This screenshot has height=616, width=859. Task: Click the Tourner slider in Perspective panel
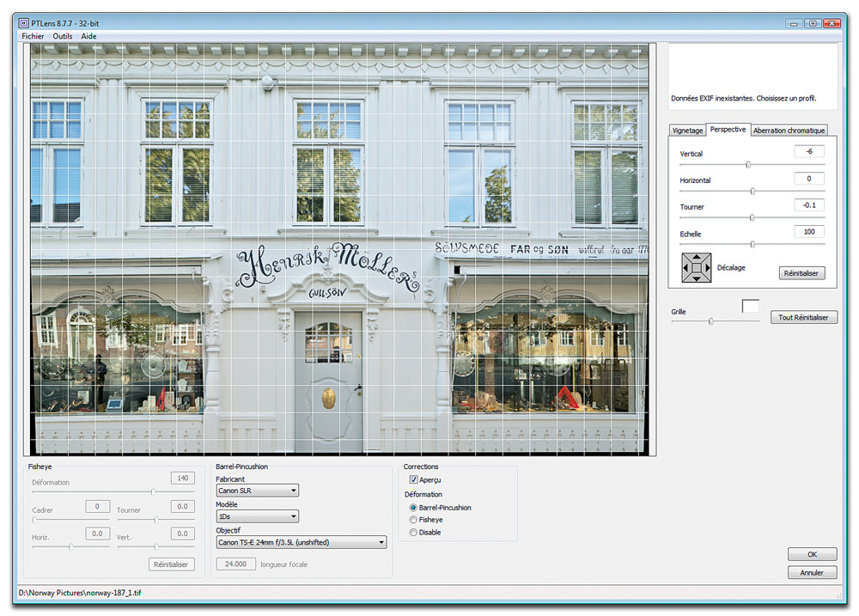click(x=752, y=217)
